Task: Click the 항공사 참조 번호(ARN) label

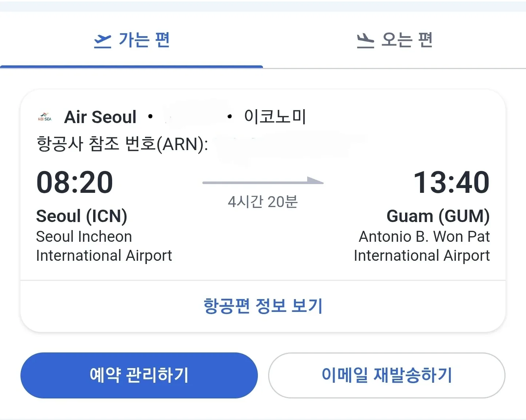Action: point(122,144)
